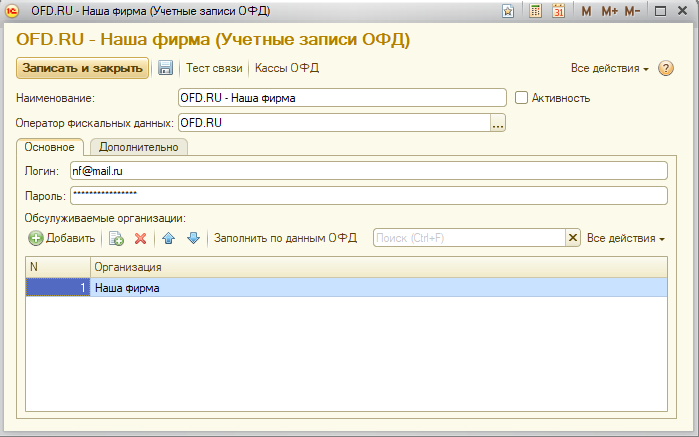This screenshot has height=437, width=699.
Task: Switch to the Дополнительно tab
Action: (x=139, y=147)
